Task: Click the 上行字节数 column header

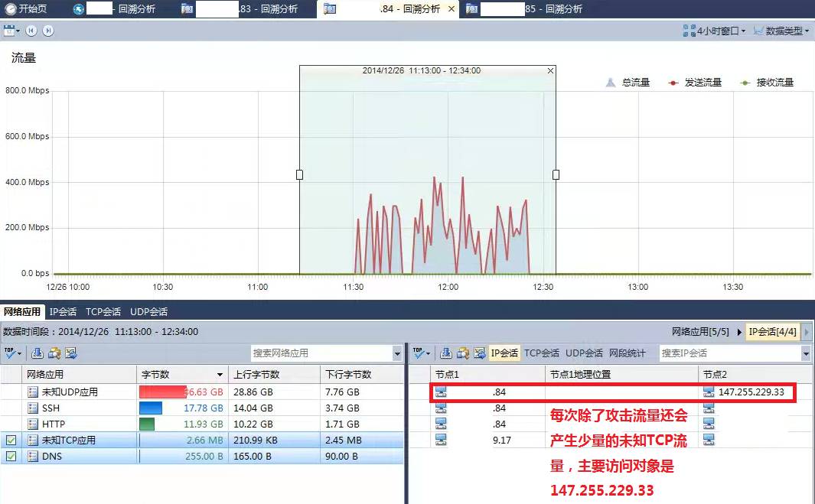Action: tap(275, 375)
